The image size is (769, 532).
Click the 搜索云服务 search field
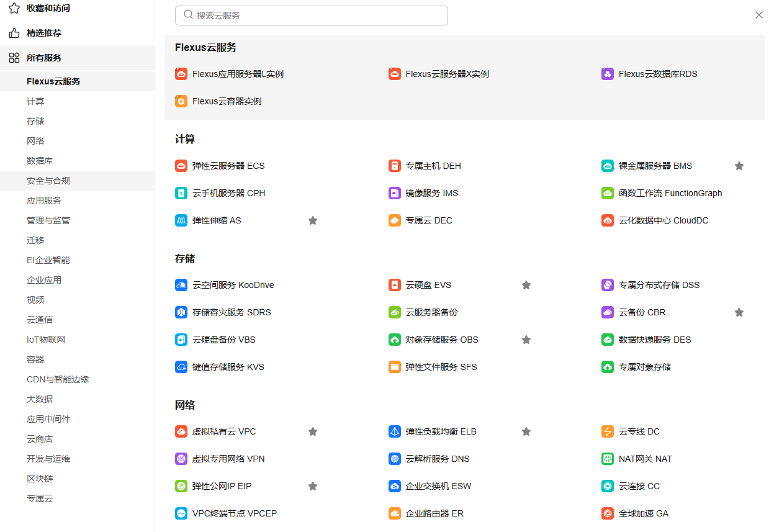click(312, 16)
